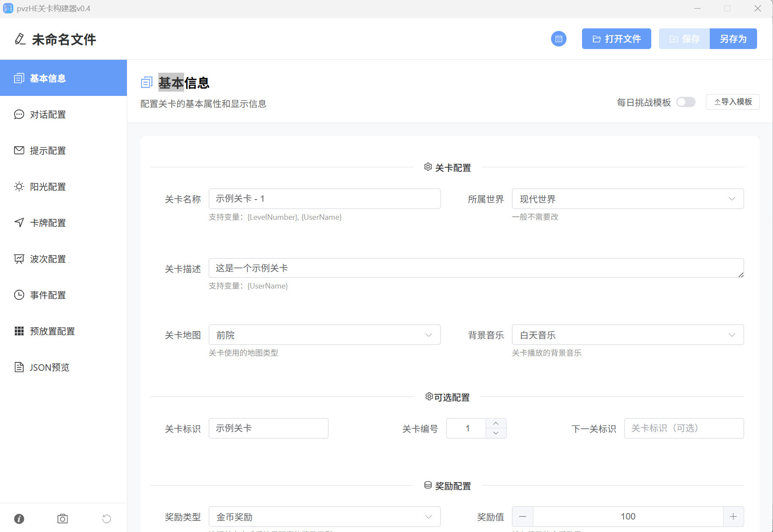The width and height of the screenshot is (773, 532).
Task: Open the 关卡地图 dropdown showing 前院
Action: [x=324, y=335]
